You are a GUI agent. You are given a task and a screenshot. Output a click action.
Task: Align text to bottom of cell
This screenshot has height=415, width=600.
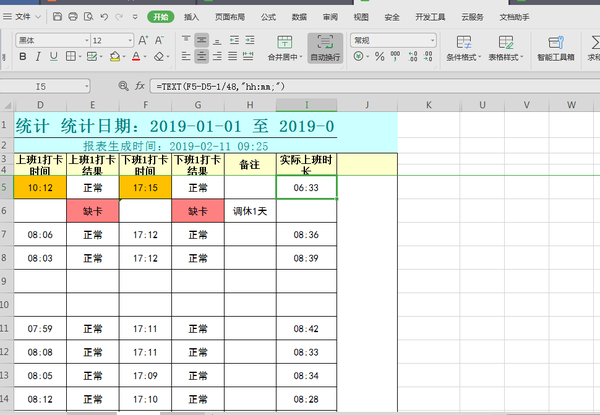(x=217, y=40)
